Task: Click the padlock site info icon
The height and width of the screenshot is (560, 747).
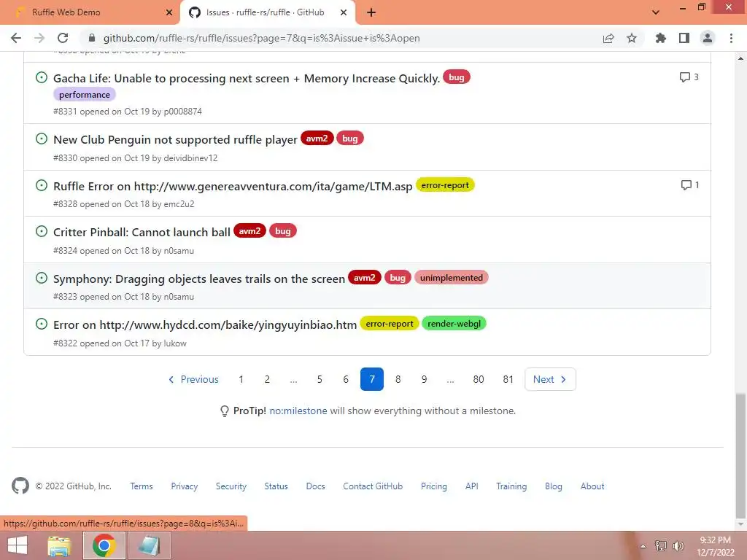Action: pyautogui.click(x=92, y=38)
